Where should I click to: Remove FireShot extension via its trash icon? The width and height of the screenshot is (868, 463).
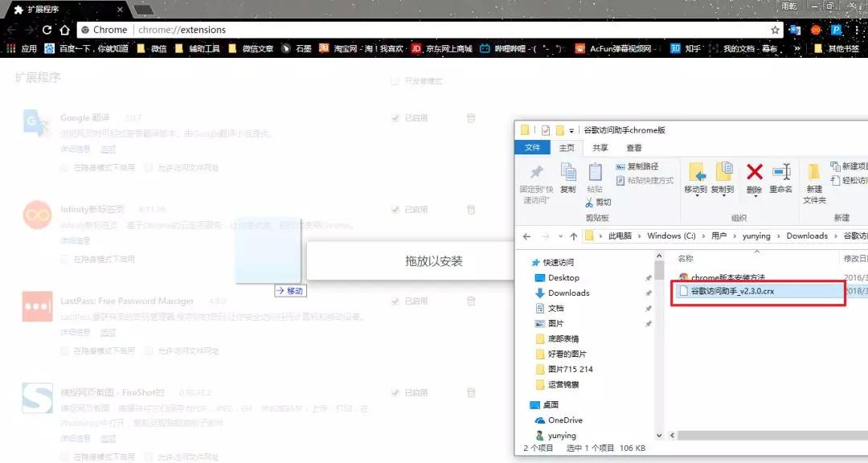(x=471, y=392)
